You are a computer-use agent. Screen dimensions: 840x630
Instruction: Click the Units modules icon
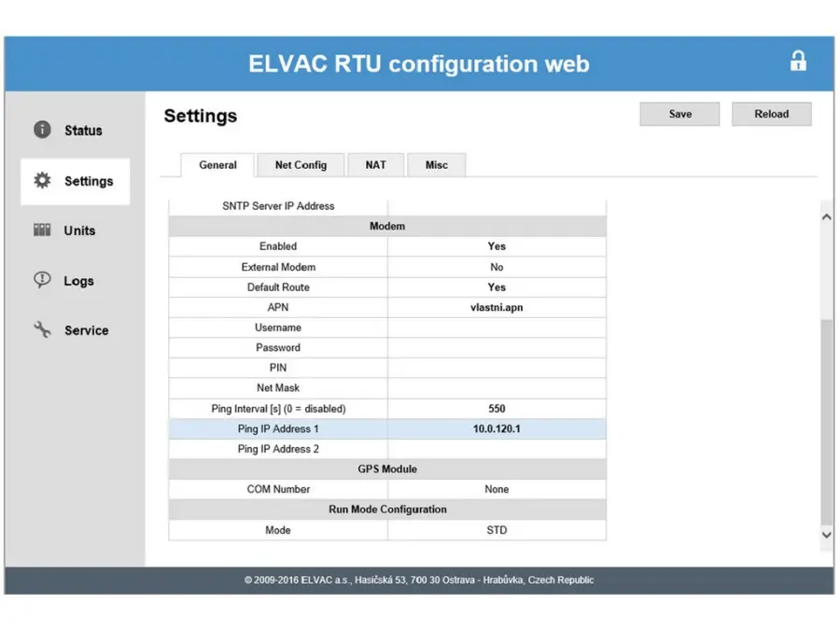(42, 231)
